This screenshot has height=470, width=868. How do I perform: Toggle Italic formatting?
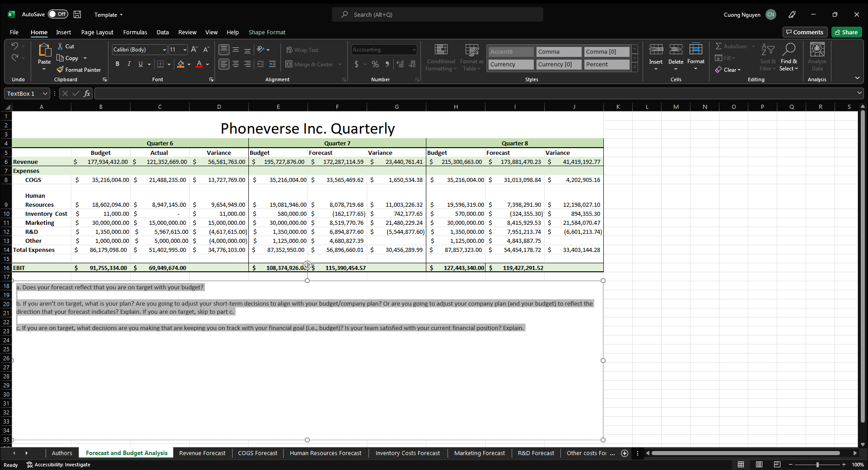[x=129, y=64]
